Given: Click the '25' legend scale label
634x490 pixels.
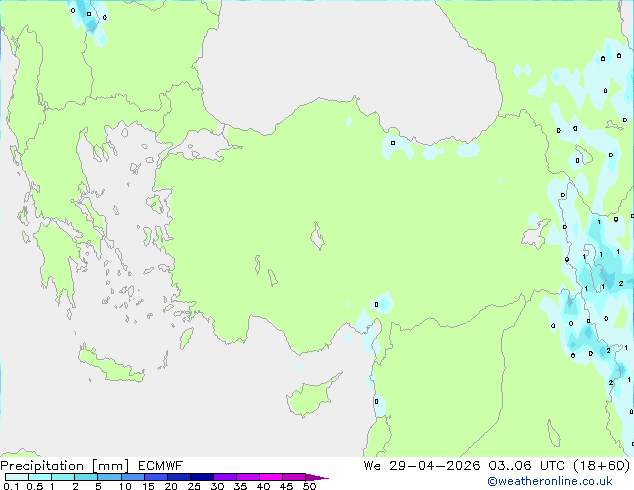Looking at the screenshot, I should 194,486.
